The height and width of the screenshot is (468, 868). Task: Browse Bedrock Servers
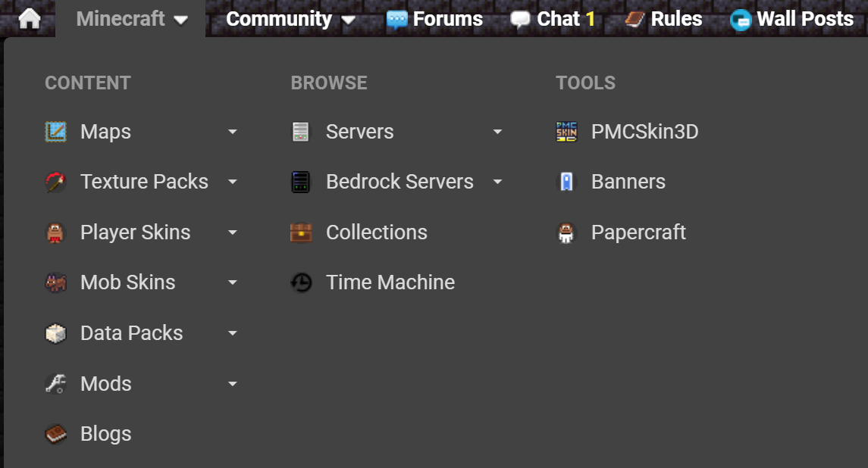400,182
